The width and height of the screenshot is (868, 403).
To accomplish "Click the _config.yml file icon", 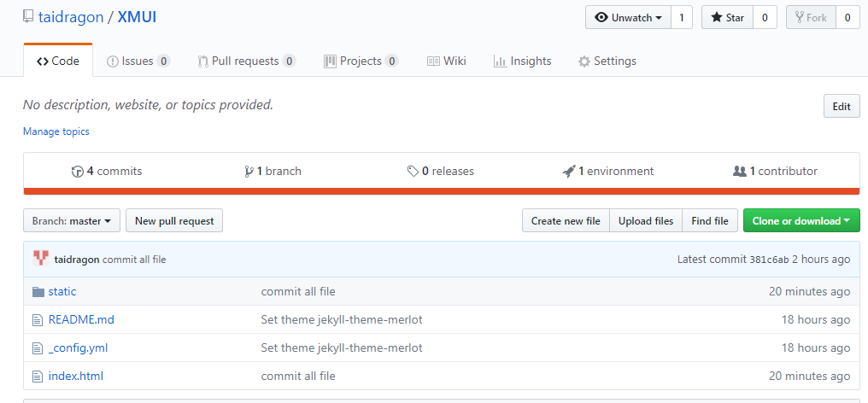I will coord(38,348).
